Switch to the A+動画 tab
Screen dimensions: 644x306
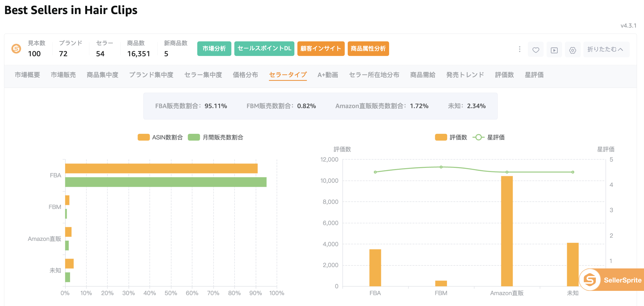point(328,75)
